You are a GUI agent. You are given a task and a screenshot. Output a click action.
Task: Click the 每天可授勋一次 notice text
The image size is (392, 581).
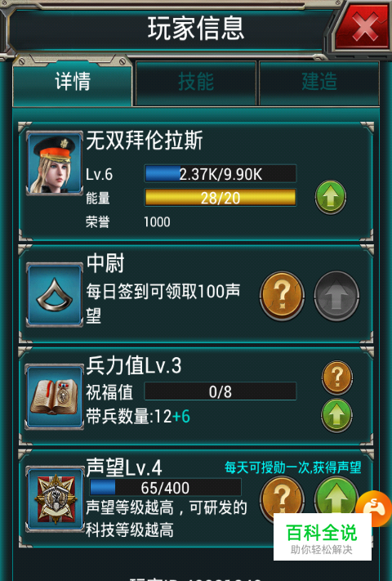click(293, 467)
